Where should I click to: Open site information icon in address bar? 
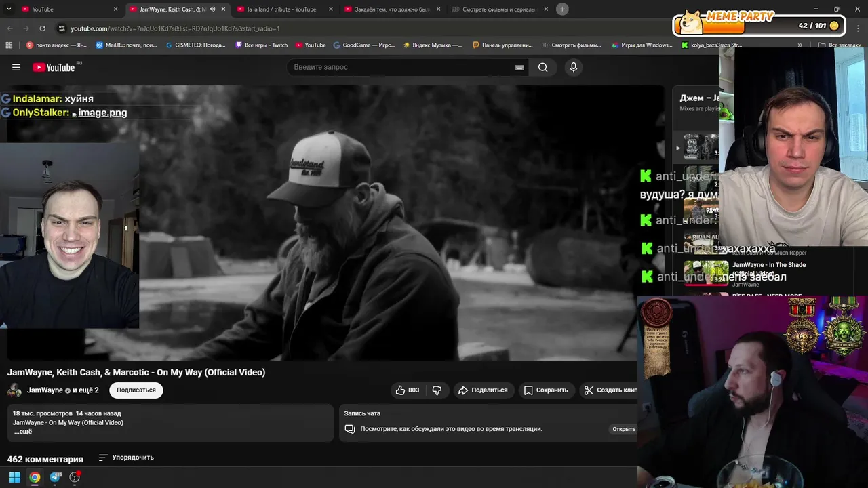(x=62, y=28)
